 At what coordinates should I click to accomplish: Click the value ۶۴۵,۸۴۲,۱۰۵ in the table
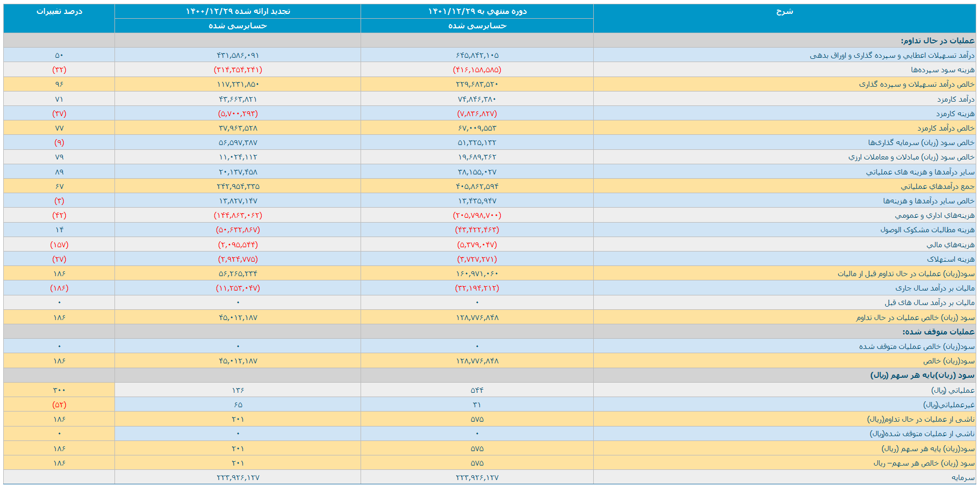(x=477, y=56)
